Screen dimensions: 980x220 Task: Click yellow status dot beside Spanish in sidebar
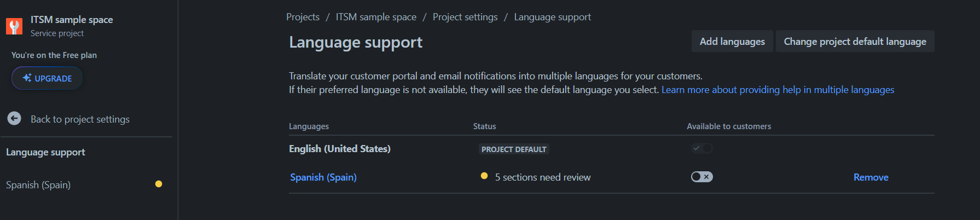coord(159,184)
